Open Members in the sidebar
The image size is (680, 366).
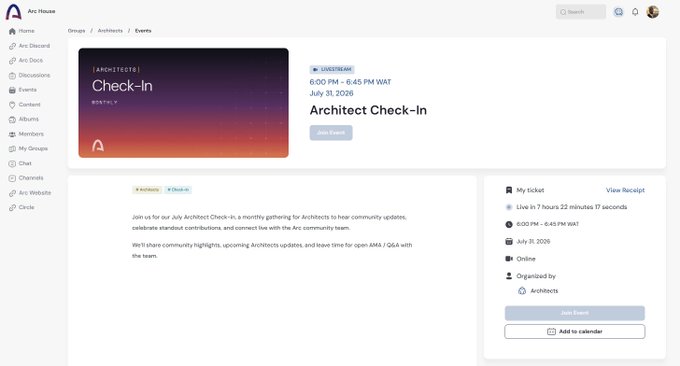pos(30,134)
